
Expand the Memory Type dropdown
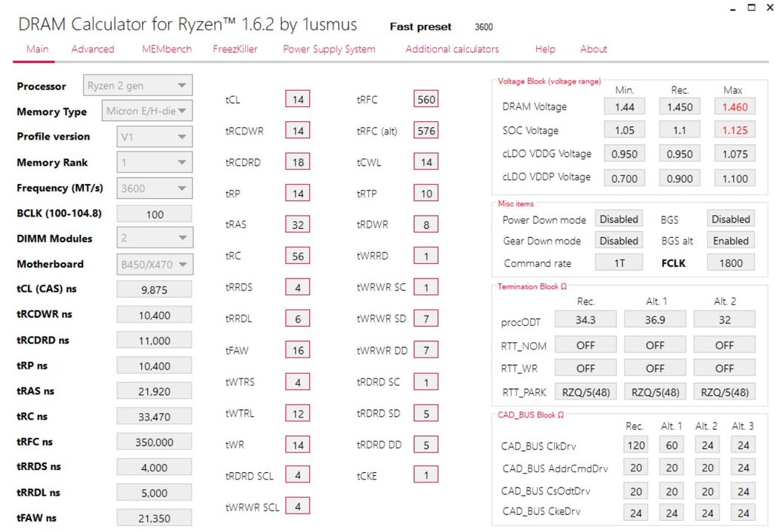[147, 111]
